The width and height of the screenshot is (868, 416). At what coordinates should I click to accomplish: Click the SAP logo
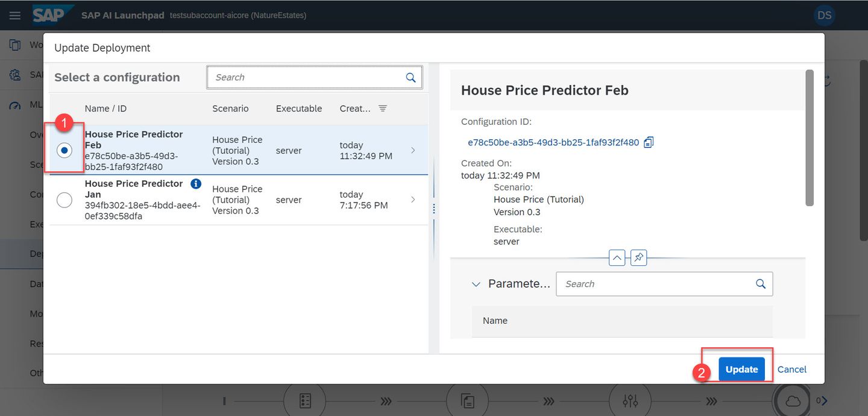pos(52,14)
